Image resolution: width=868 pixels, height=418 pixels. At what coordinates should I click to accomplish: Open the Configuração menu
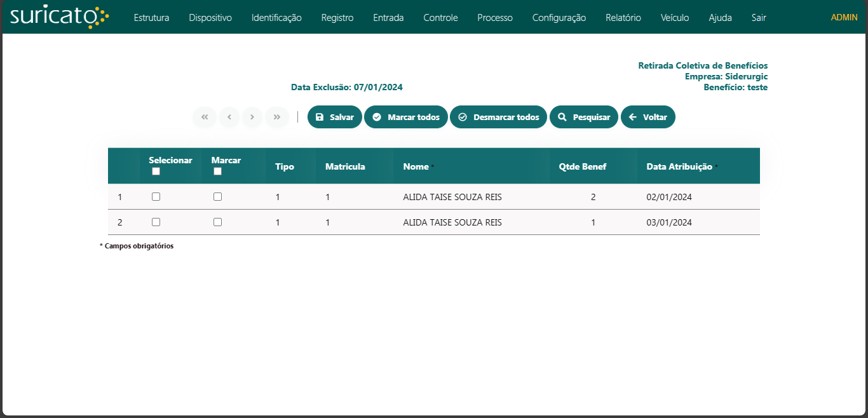tap(559, 18)
